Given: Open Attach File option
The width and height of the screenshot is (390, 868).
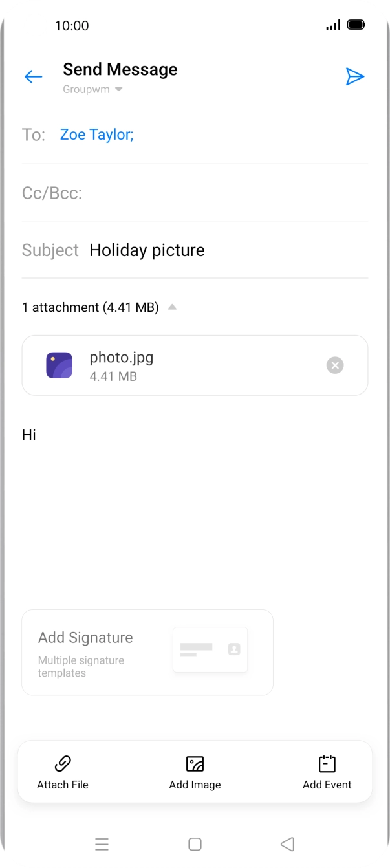Looking at the screenshot, I should pos(62,771).
